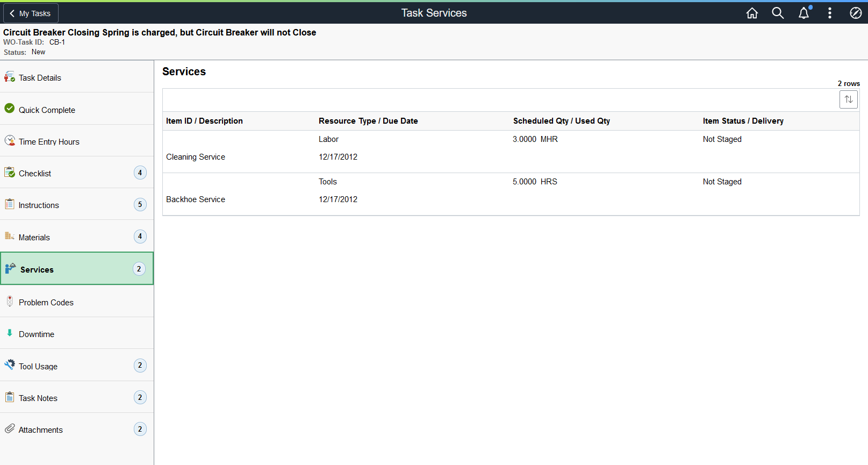Open the Notifications bell icon
This screenshot has width=868, height=465.
point(804,13)
